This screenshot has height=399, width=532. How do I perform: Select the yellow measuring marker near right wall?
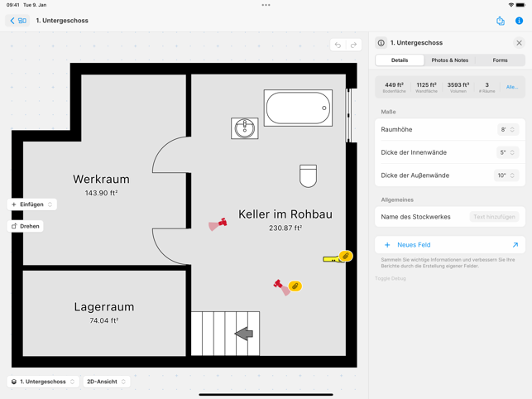coord(331,259)
